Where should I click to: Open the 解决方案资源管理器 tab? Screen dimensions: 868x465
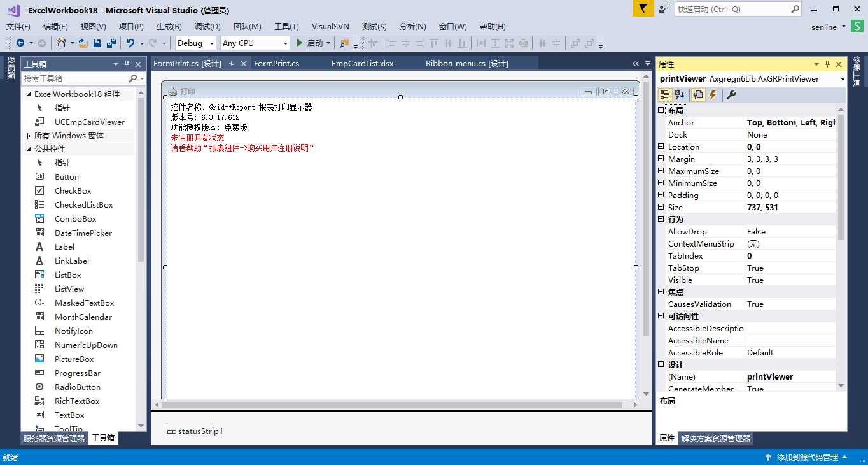pos(716,438)
